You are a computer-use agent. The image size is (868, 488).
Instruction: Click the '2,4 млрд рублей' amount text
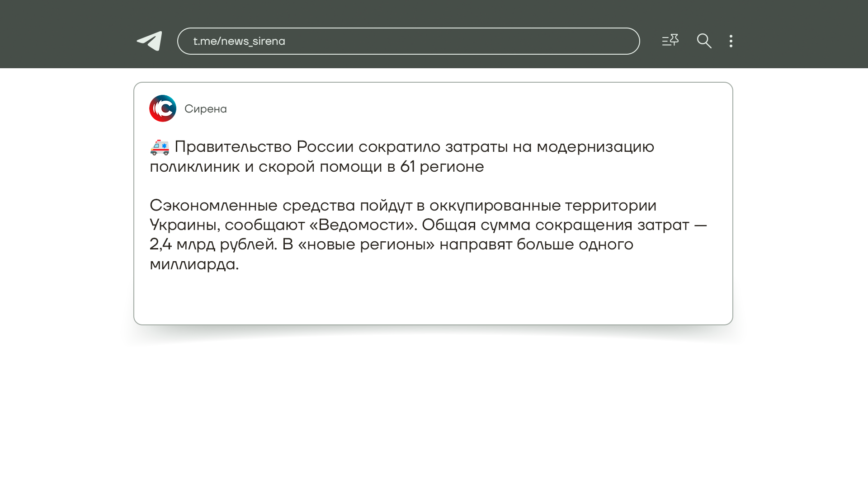(213, 244)
